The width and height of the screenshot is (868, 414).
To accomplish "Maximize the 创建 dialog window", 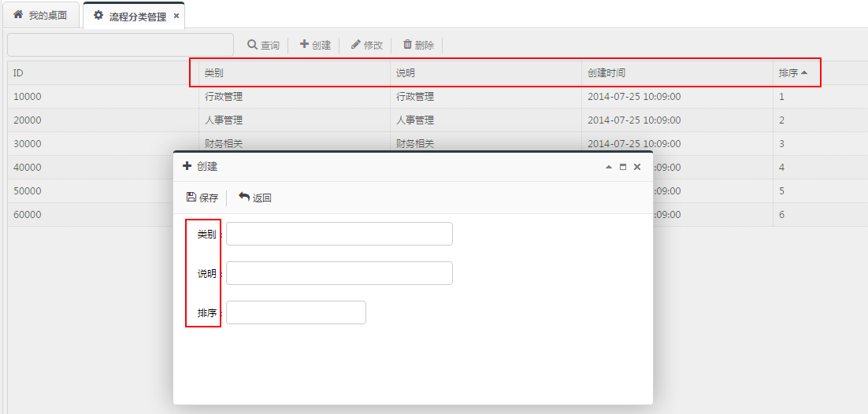I will tap(623, 167).
